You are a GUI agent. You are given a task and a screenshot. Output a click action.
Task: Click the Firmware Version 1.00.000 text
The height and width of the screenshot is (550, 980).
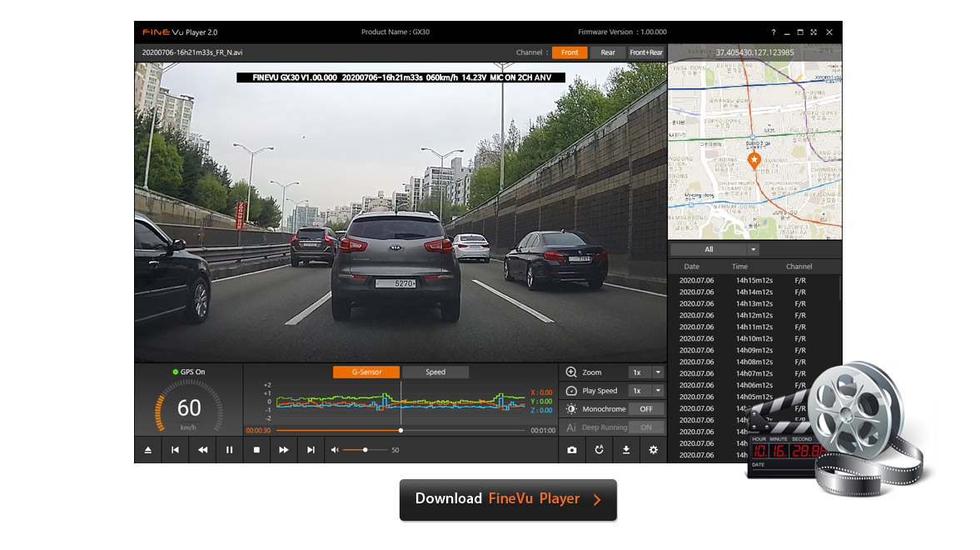pos(622,32)
